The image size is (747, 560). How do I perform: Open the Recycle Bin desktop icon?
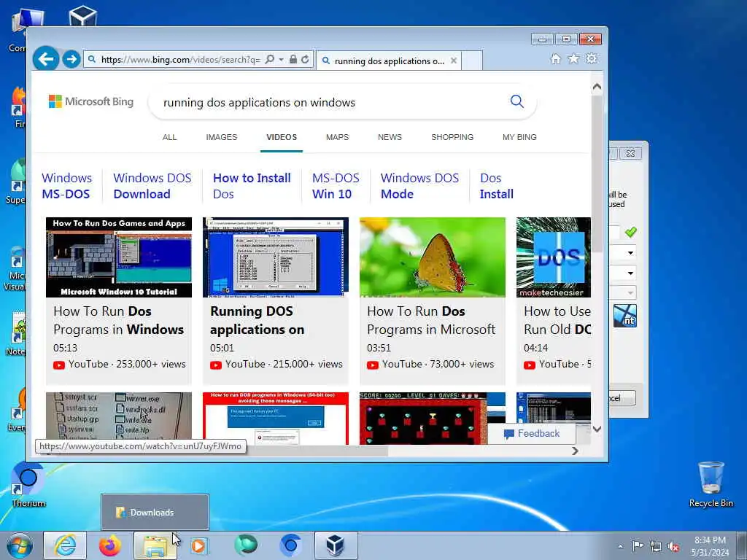[x=711, y=484]
